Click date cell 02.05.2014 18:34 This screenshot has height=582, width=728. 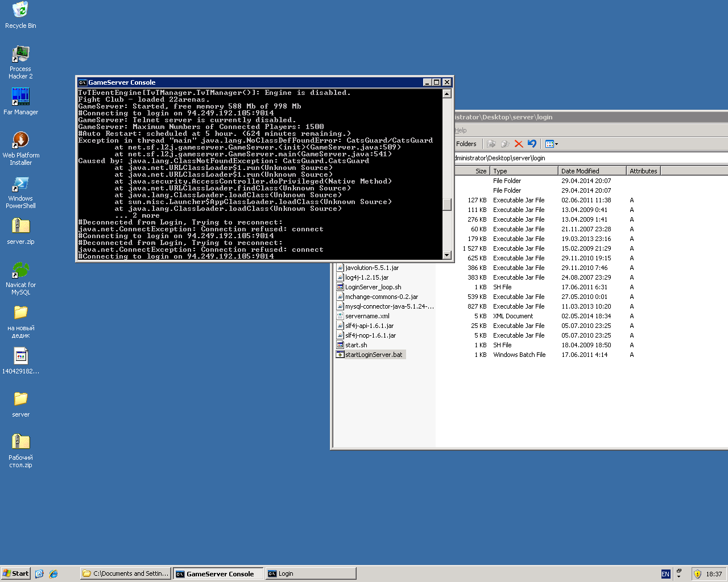pos(586,316)
